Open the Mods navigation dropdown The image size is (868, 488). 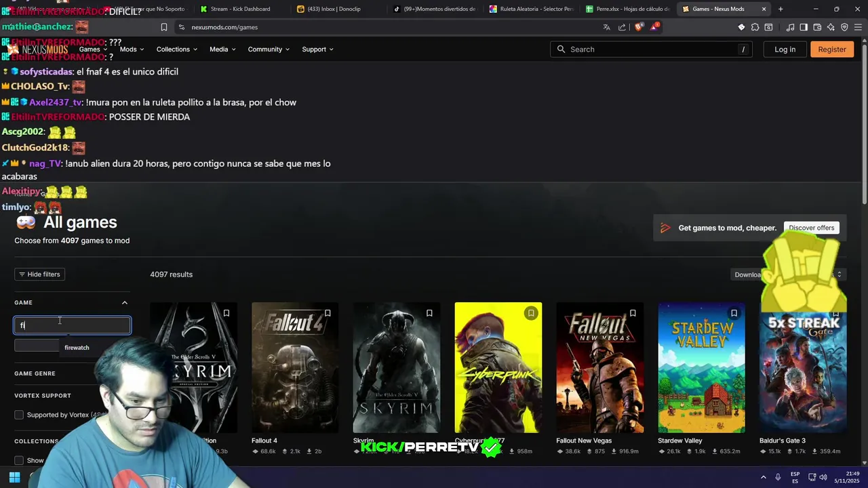coord(132,49)
